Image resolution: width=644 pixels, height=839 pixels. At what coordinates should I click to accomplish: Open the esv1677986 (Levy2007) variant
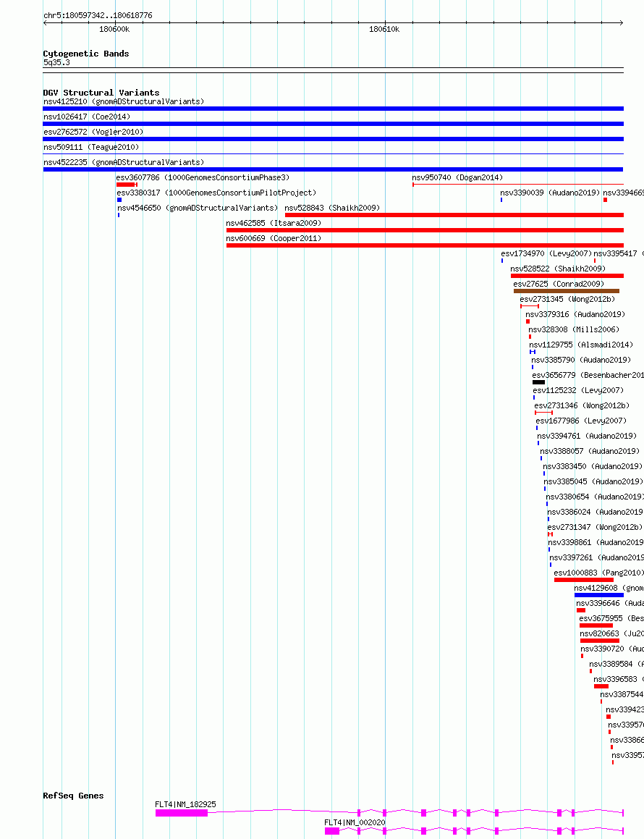[582, 421]
